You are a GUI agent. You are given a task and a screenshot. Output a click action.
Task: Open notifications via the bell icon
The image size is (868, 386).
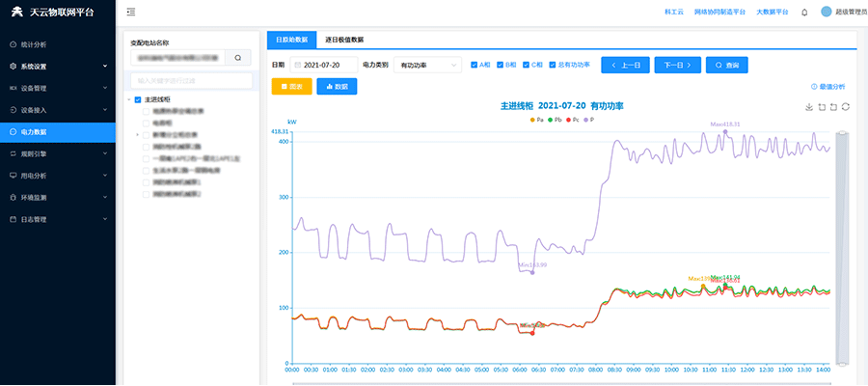coord(804,12)
